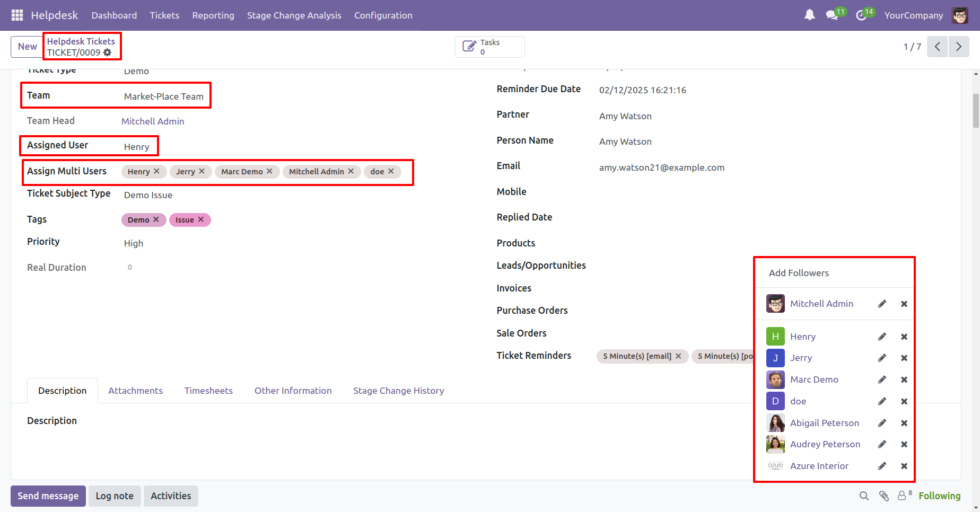The height and width of the screenshot is (512, 980).
Task: Show followers list icon with count 8
Action: pos(904,496)
